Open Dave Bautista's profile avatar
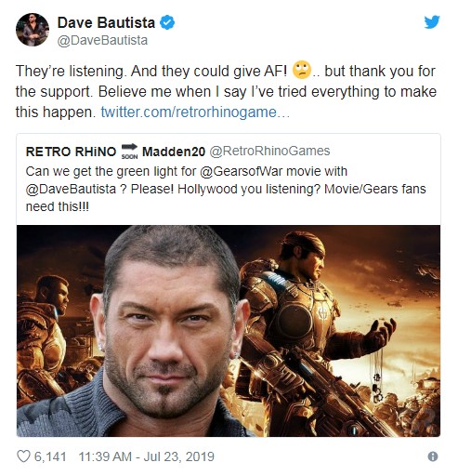The image size is (458, 476). pyautogui.click(x=33, y=30)
